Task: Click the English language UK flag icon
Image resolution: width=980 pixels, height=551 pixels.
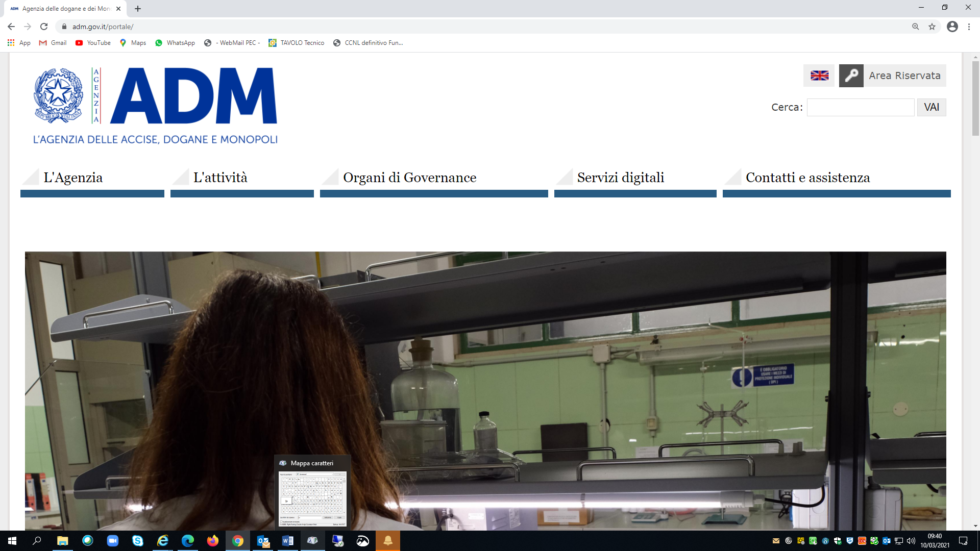Action: (x=819, y=76)
